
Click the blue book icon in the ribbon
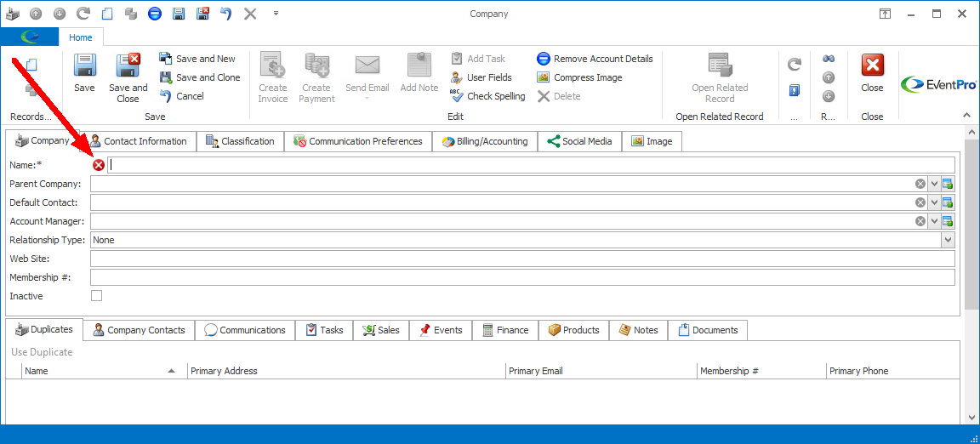click(794, 91)
